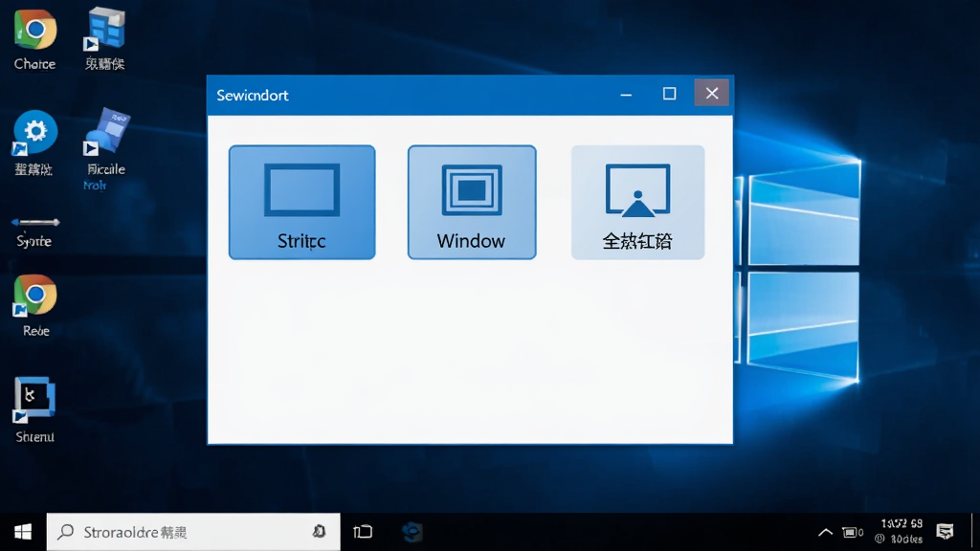Viewport: 980px width, 551px height.
Task: Pick the tile with the presentation screen icon
Action: 637,202
